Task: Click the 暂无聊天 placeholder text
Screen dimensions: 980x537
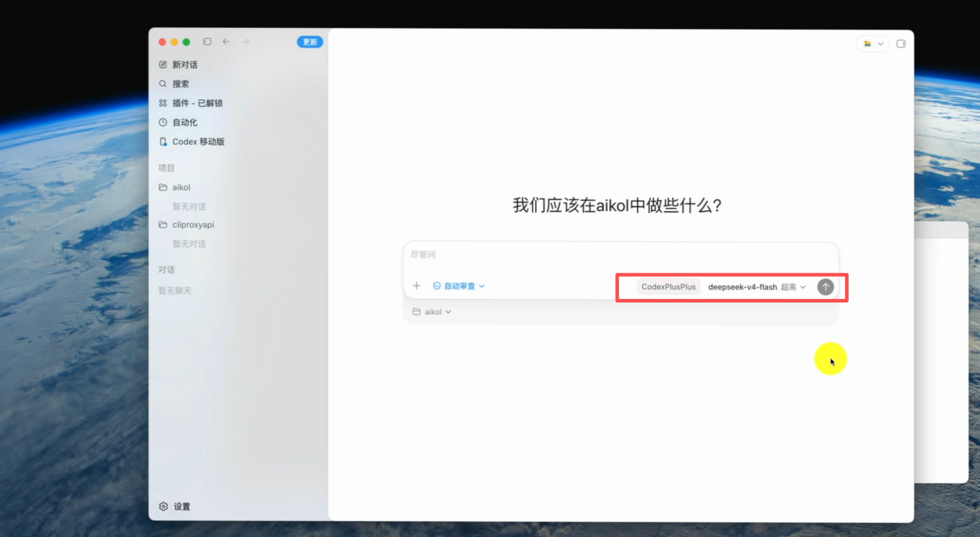Action: (x=175, y=291)
